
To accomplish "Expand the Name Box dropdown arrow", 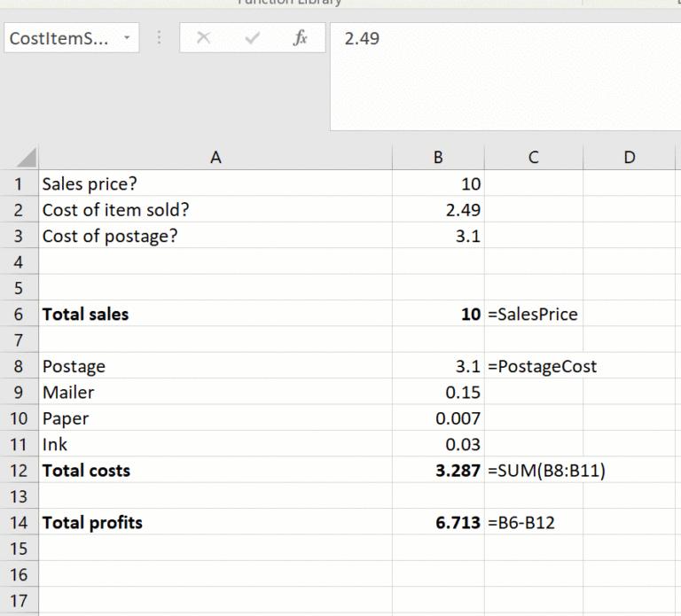I will pos(127,39).
